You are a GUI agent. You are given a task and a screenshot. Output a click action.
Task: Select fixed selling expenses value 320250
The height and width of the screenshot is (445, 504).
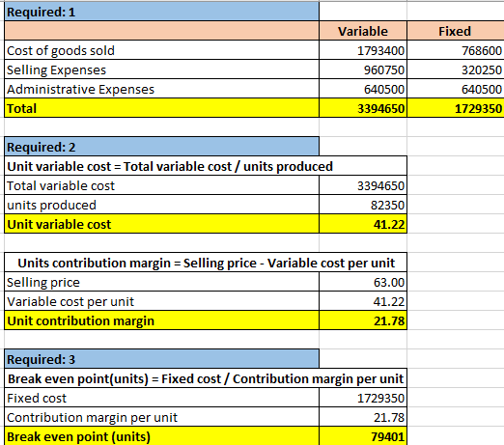[x=455, y=70]
